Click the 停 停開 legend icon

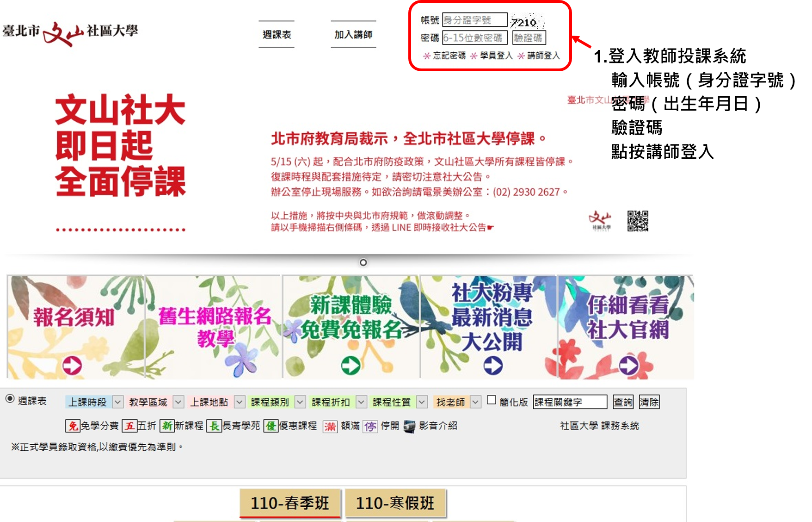[370, 426]
